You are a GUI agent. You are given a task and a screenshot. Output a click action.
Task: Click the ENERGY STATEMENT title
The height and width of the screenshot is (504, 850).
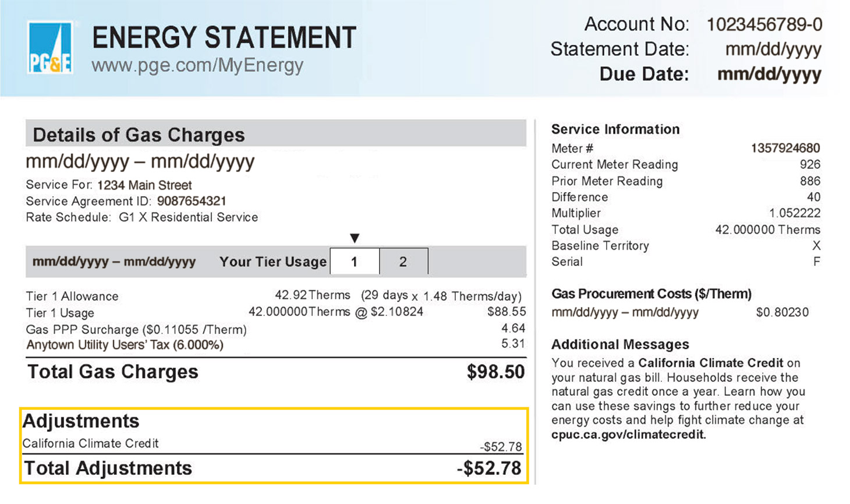click(x=224, y=38)
